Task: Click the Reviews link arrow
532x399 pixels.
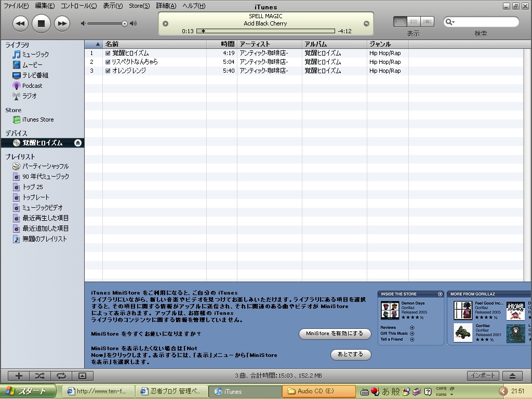Action: coord(412,328)
